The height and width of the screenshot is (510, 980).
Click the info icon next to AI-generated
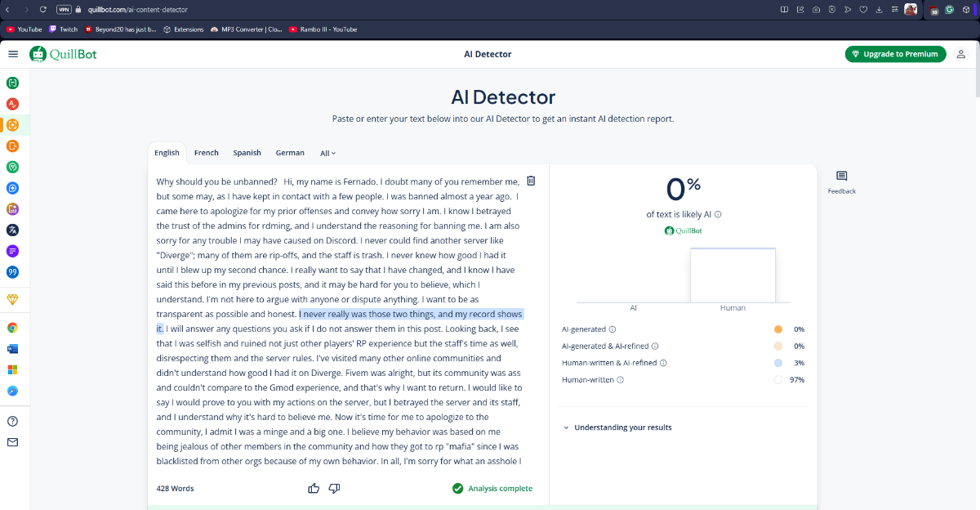click(612, 329)
